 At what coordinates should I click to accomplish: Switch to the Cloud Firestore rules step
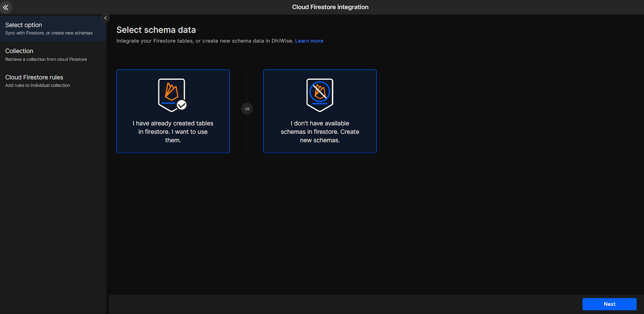click(x=34, y=77)
